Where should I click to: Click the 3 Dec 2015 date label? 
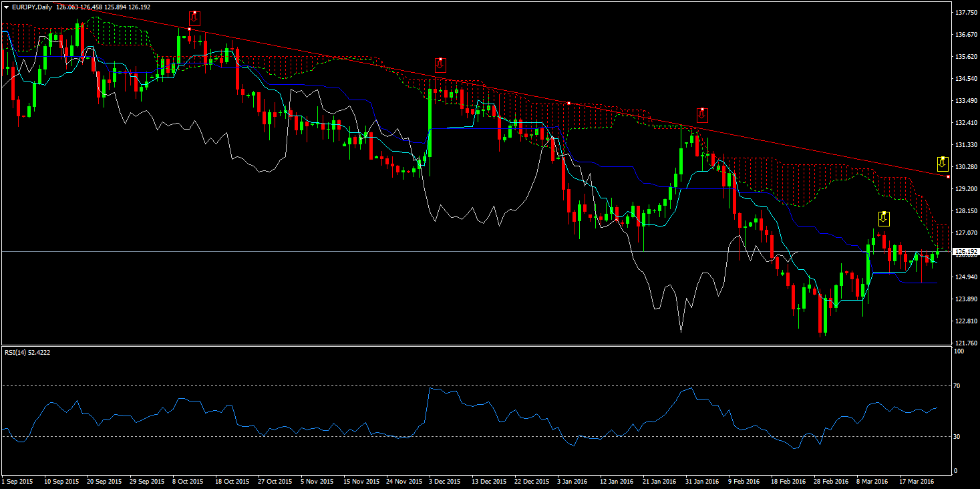coord(444,481)
